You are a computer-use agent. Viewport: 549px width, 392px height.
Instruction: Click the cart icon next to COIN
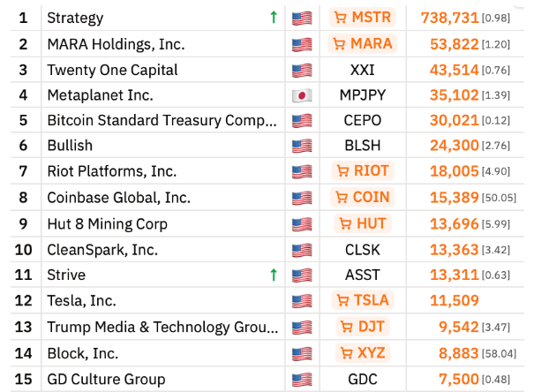point(342,198)
